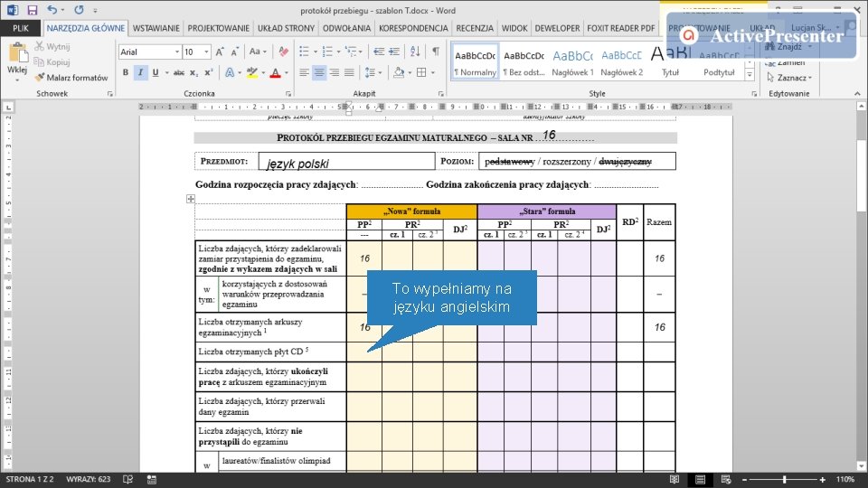Toggle bold formatting
Viewport: 868px width, 488px height.
[x=126, y=72]
